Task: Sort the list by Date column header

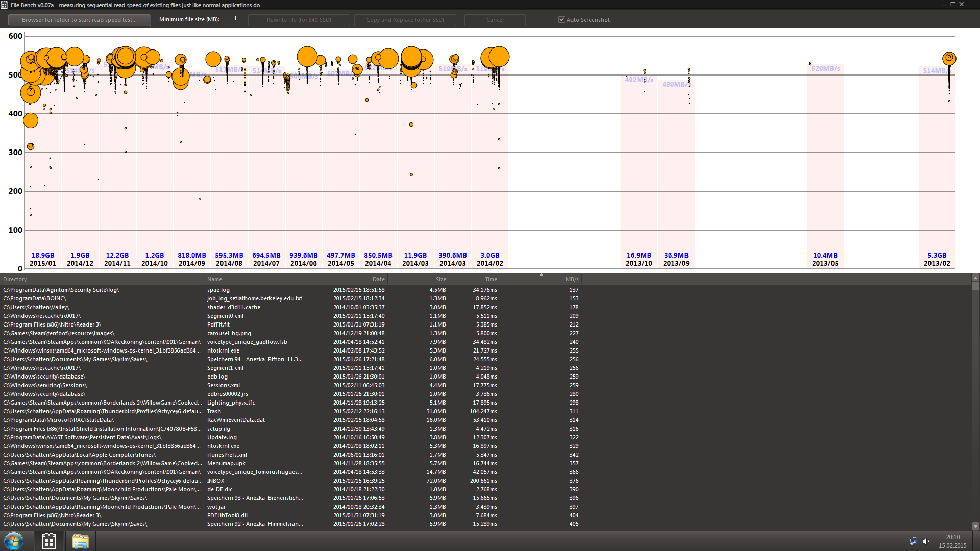Action: (x=378, y=279)
